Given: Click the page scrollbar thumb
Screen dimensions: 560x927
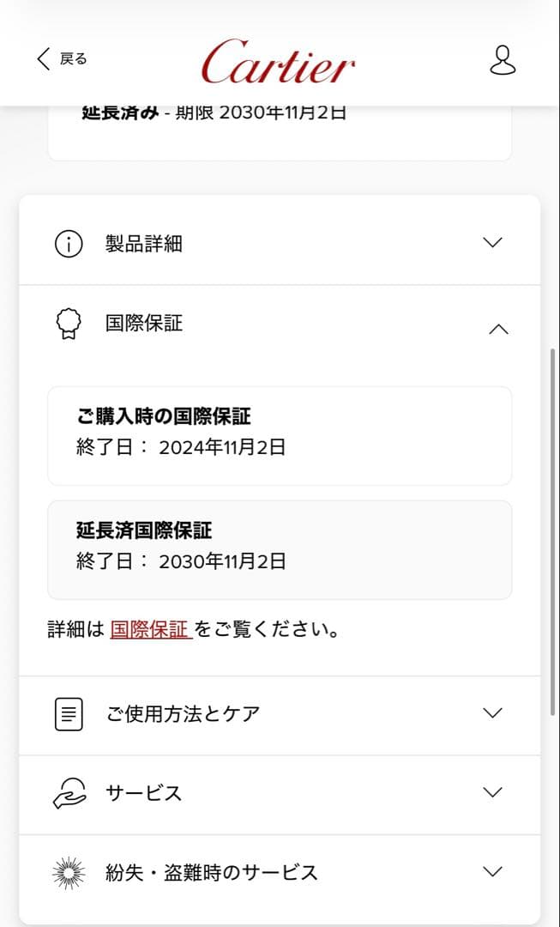Looking at the screenshot, I should coord(553,532).
